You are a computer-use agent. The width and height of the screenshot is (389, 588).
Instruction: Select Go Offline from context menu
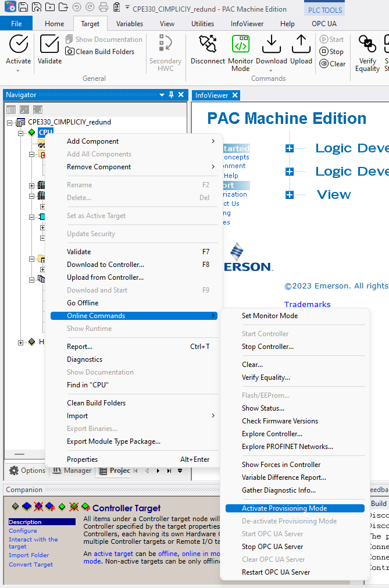click(134, 303)
